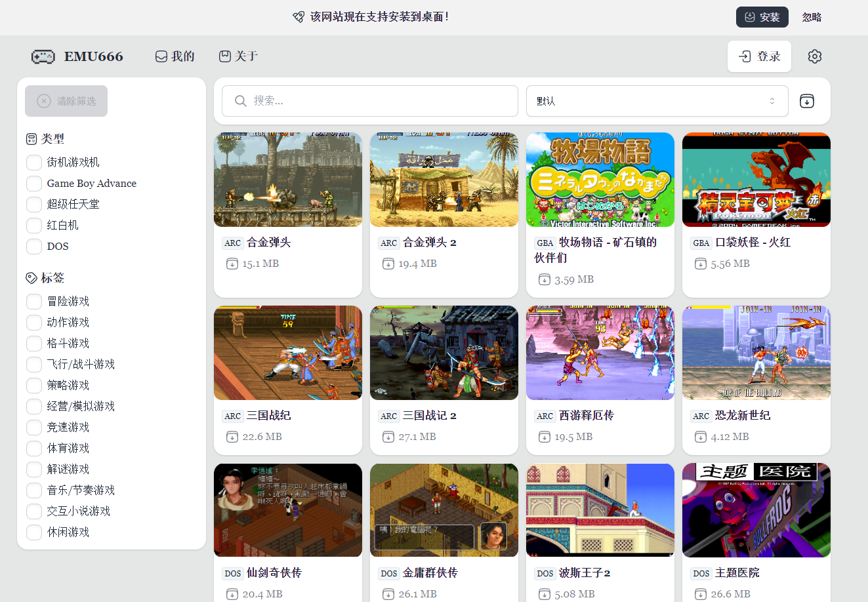Select the 动作游戏 tag checkbox
Image resolution: width=868 pixels, height=602 pixels.
pyautogui.click(x=34, y=323)
